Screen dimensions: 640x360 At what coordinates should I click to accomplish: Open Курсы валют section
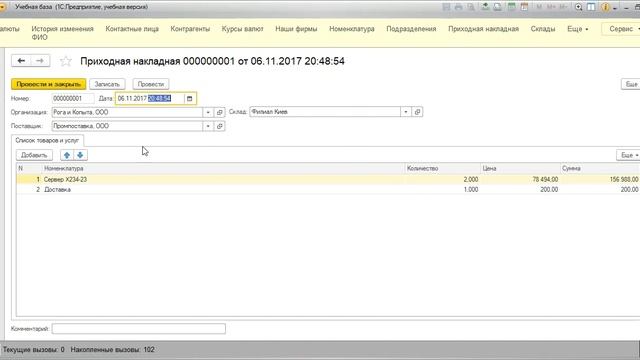point(242,29)
